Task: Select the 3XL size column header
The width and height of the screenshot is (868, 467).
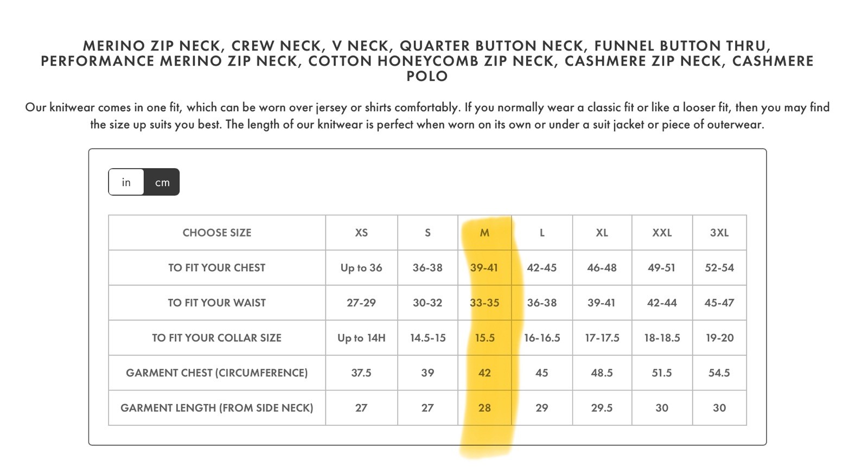Action: click(719, 233)
